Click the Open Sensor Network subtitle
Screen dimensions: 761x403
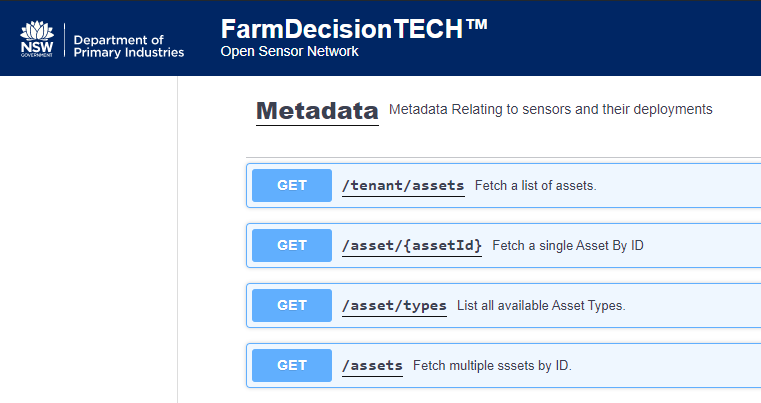[289, 51]
